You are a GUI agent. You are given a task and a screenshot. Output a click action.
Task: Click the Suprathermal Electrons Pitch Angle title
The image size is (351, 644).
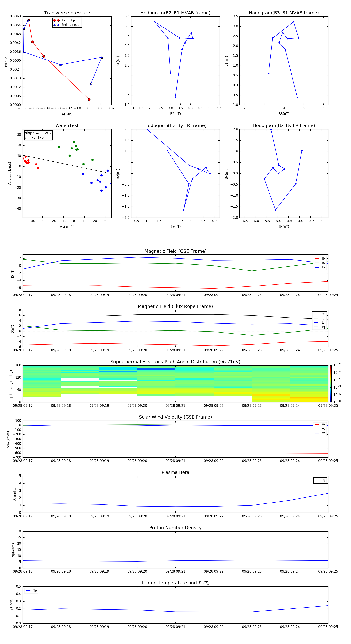pos(175,362)
